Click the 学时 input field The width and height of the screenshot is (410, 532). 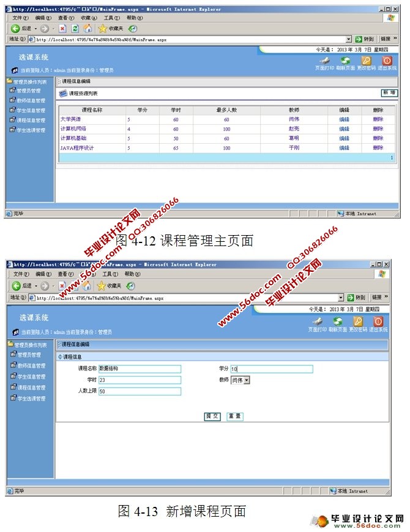point(140,380)
